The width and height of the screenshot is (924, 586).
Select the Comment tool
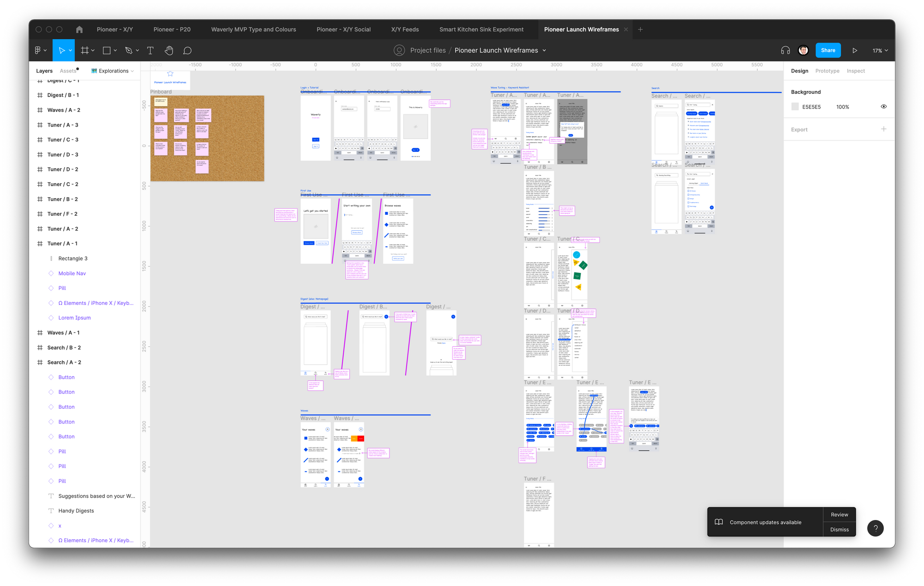187,50
